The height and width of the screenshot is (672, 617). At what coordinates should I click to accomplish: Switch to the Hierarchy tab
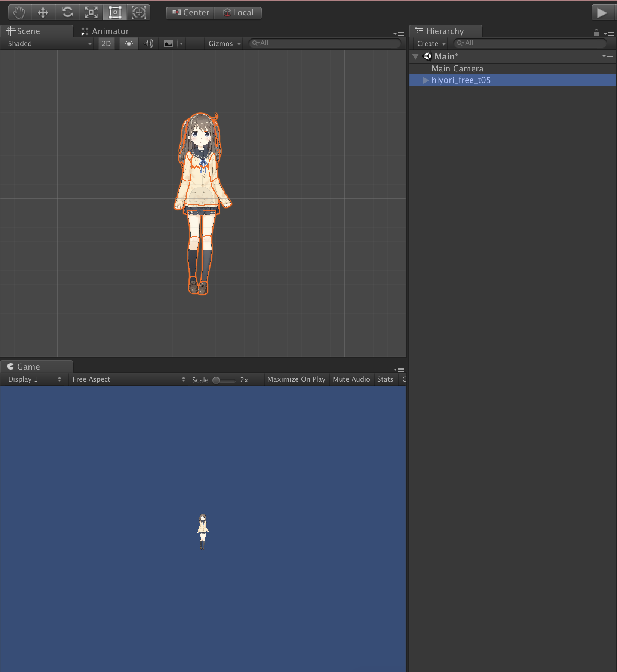(x=445, y=31)
